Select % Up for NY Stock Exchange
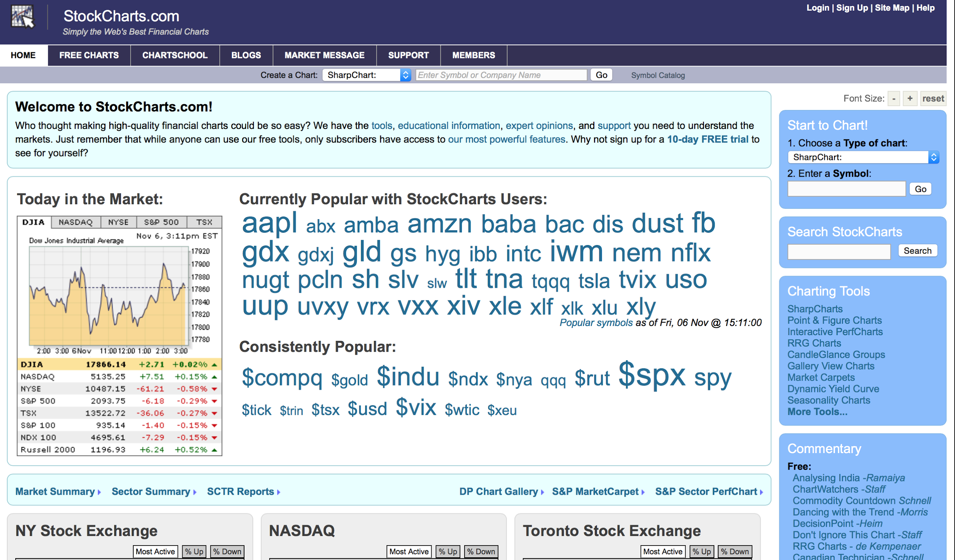Viewport: 955px width, 560px height. coord(194,552)
